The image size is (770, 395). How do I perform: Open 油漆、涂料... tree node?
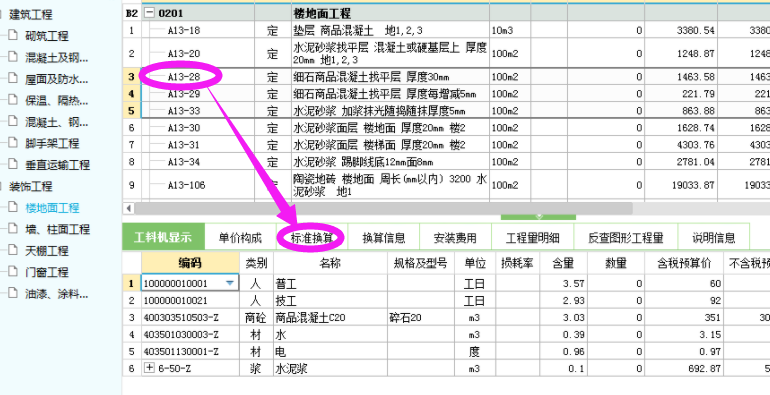[x=56, y=294]
